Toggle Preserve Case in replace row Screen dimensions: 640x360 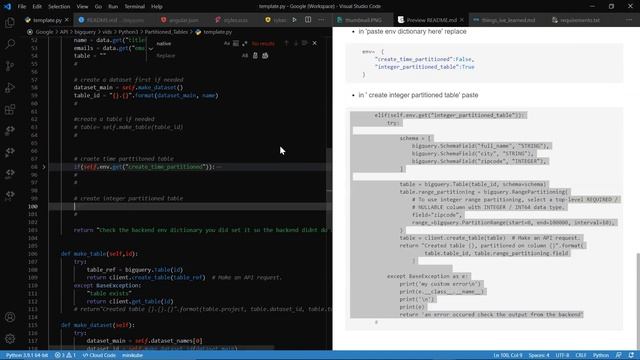[x=245, y=56]
